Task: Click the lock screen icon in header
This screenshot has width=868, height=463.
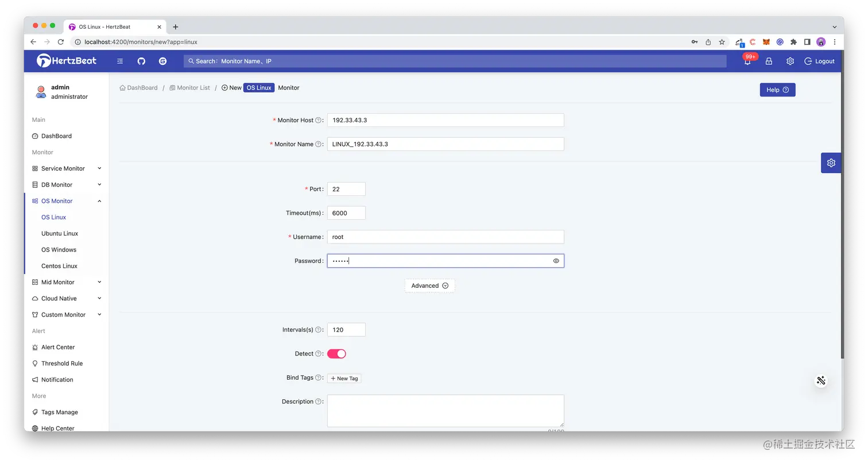Action: pyautogui.click(x=769, y=61)
